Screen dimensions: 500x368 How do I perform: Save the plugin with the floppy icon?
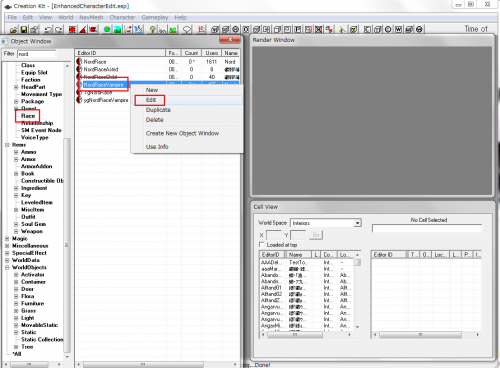24,30
